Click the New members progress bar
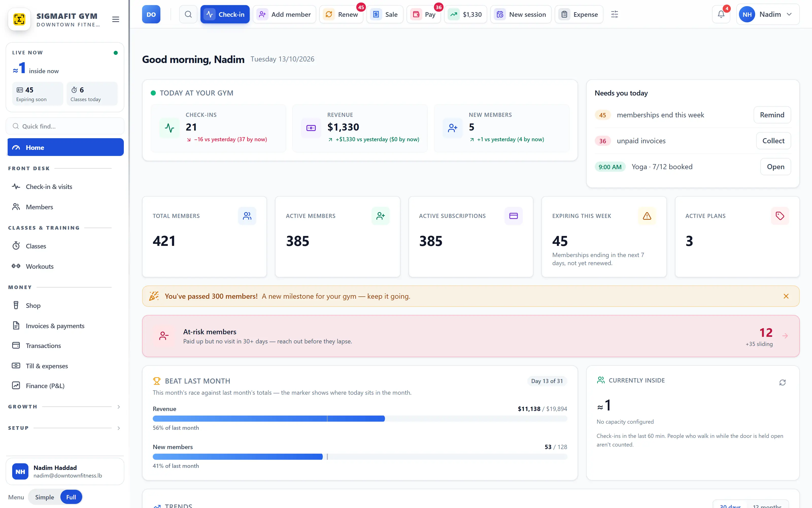Screen dimensions: 812x508 [360, 457]
